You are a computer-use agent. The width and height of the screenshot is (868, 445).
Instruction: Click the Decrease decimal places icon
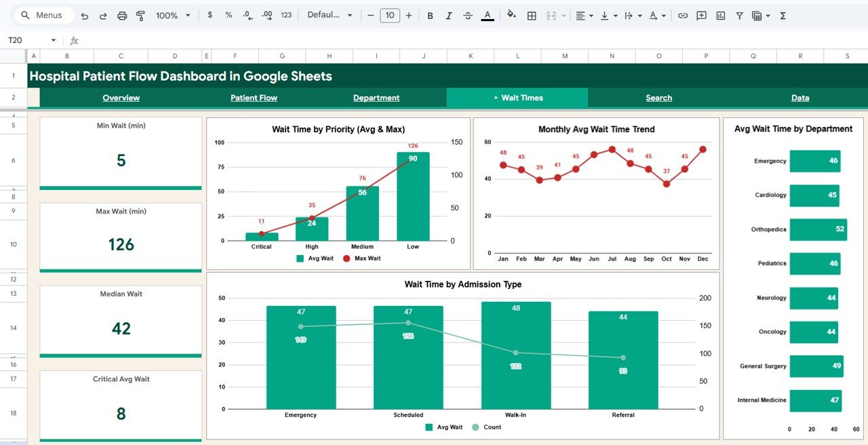[245, 15]
